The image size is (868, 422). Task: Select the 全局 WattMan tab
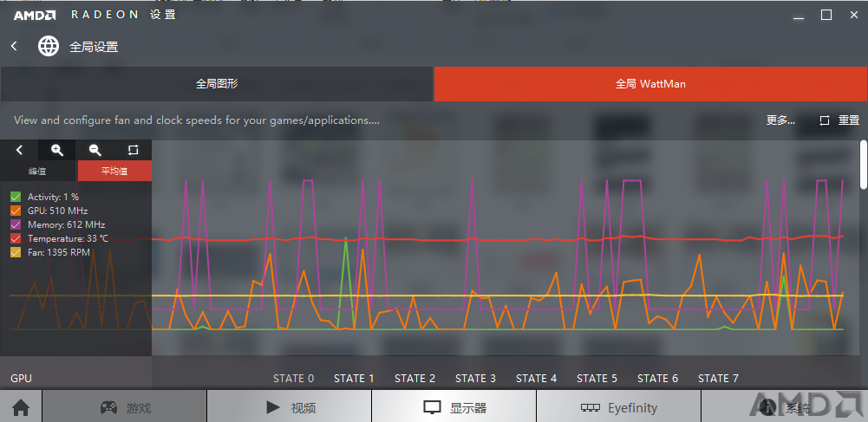tap(651, 84)
